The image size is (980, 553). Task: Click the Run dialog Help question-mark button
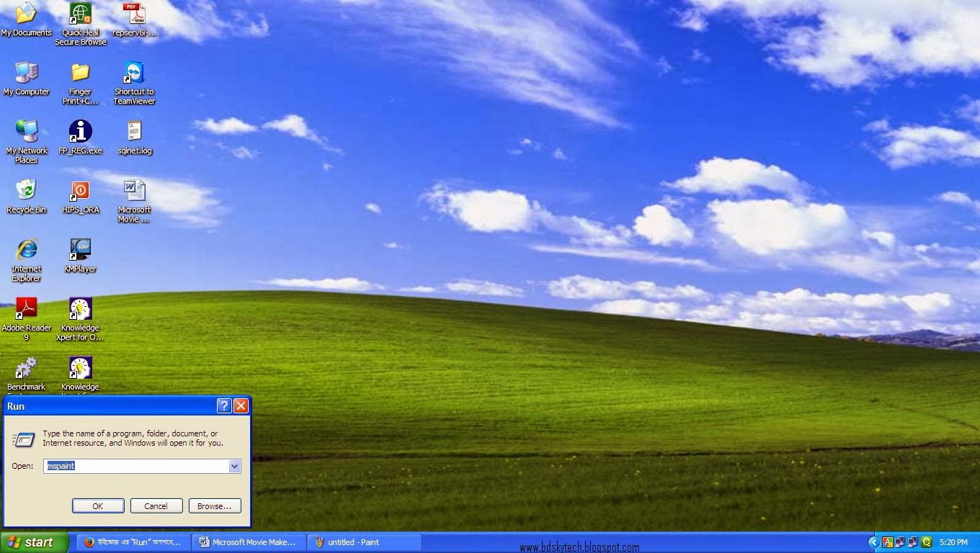[x=223, y=405]
